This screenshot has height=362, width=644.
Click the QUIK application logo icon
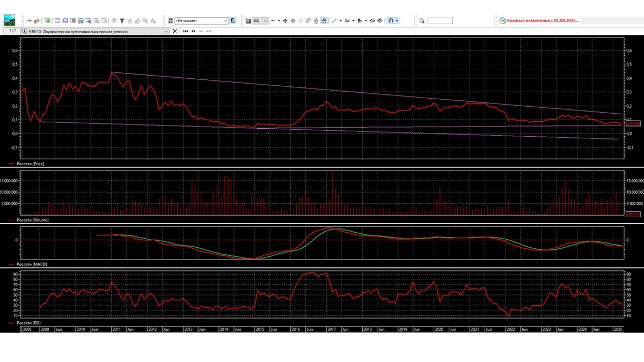[x=10, y=20]
